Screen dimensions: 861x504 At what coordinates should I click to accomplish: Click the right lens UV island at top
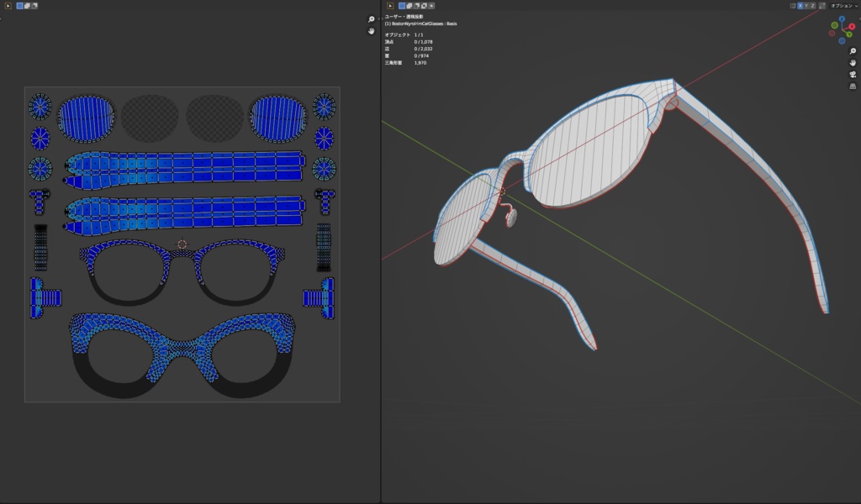click(277, 118)
